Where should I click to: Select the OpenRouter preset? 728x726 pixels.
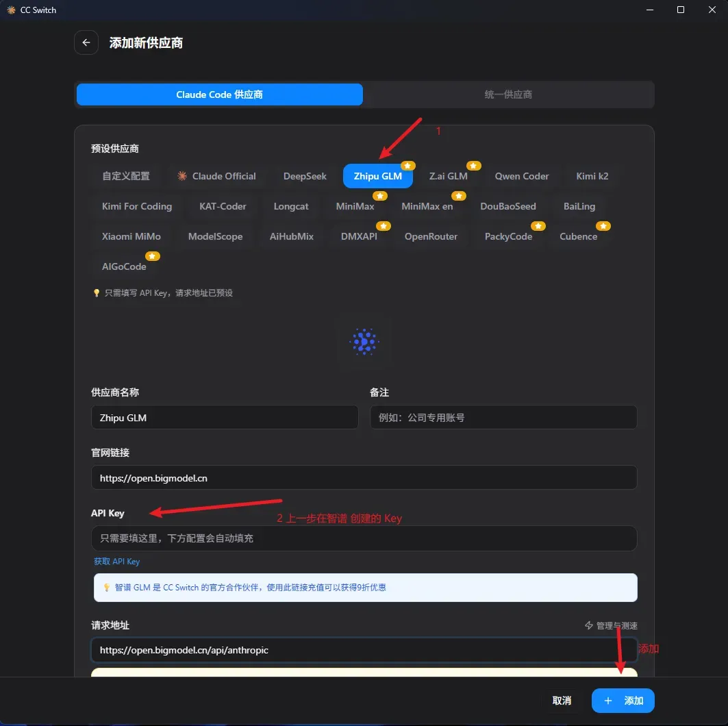coord(431,237)
